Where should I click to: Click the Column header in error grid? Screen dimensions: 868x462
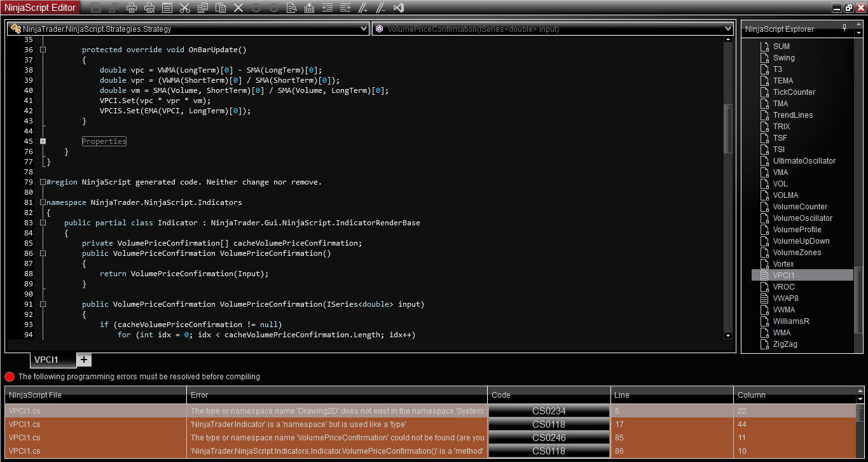point(794,395)
